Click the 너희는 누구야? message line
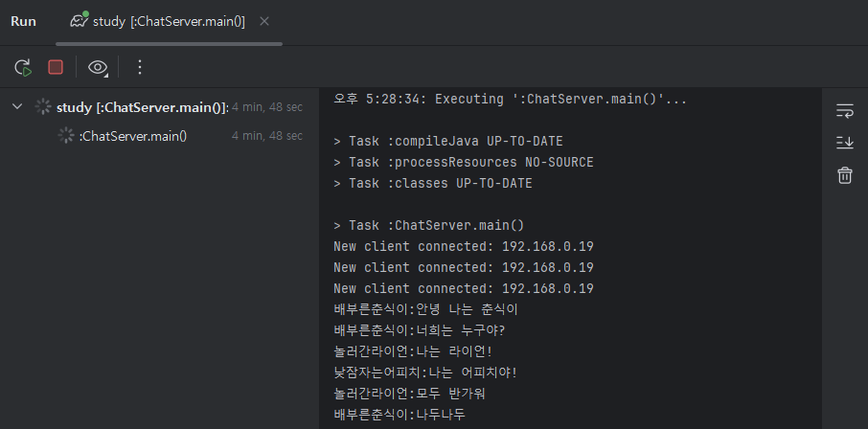868x429 pixels. click(422, 330)
